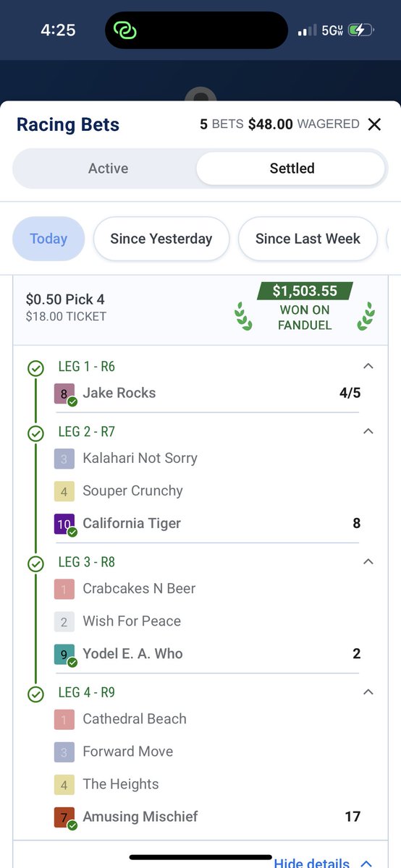Tap the Leg 4 green checkmark circle
The image size is (401, 868).
pyautogui.click(x=35, y=694)
